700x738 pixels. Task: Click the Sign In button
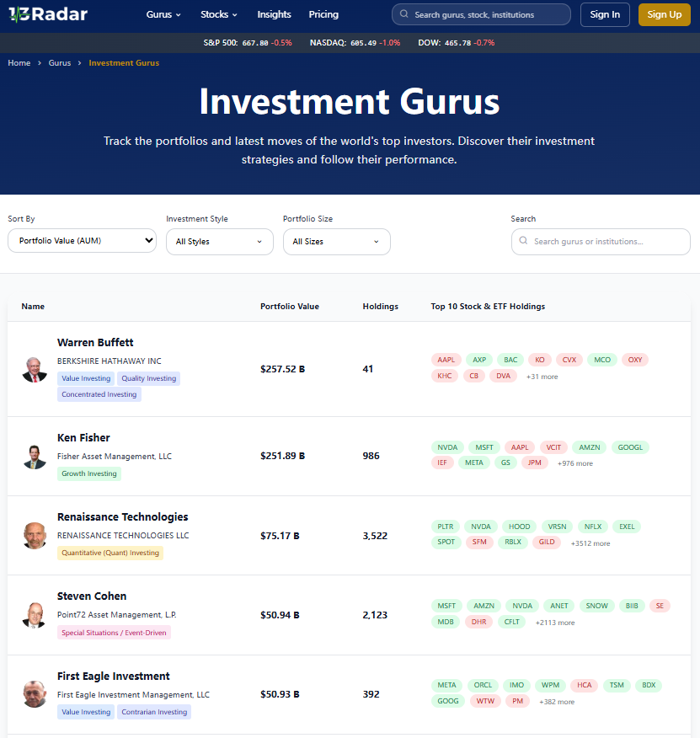(605, 14)
